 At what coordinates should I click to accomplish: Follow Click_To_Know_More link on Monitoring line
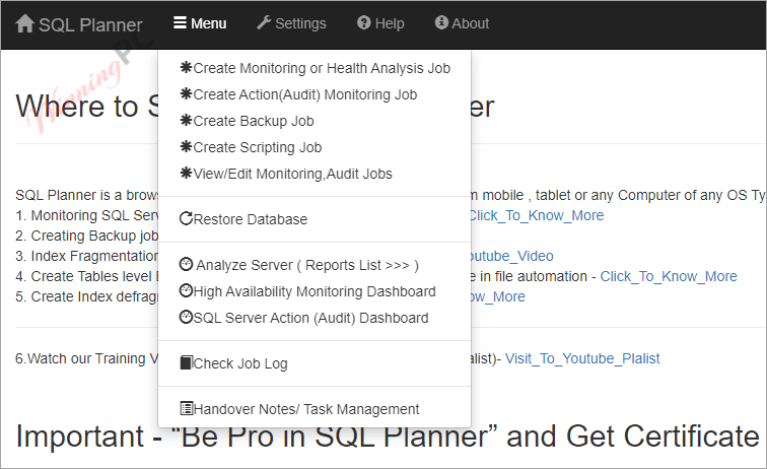[x=537, y=215]
